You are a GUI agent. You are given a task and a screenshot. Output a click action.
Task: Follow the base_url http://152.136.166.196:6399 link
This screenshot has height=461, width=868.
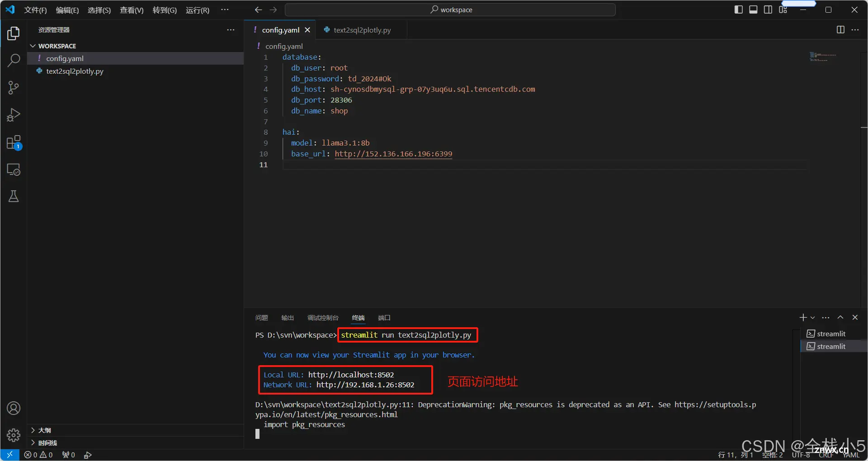pos(393,154)
